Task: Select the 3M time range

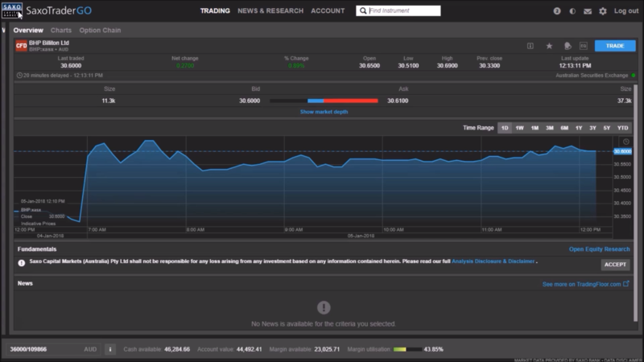Action: 550,128
